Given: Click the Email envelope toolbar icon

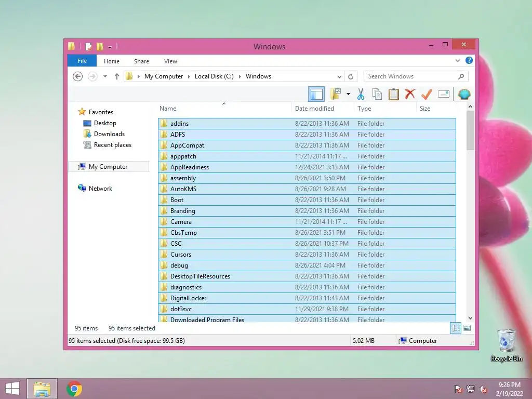Looking at the screenshot, I should (444, 94).
